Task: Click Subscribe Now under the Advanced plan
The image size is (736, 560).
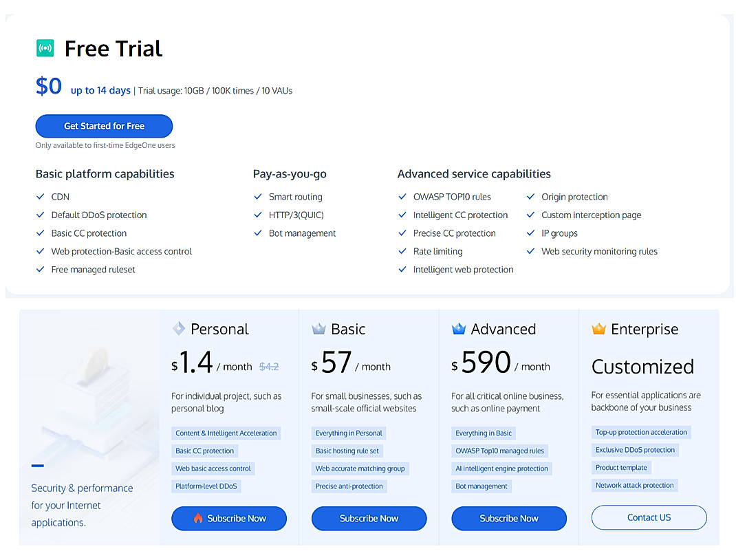Action: tap(509, 519)
